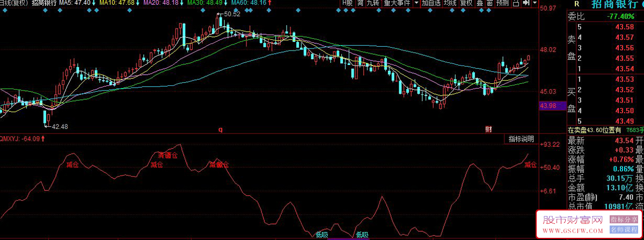Select sell level 3 price 43.56
644x240 pixels.
tap(625, 48)
